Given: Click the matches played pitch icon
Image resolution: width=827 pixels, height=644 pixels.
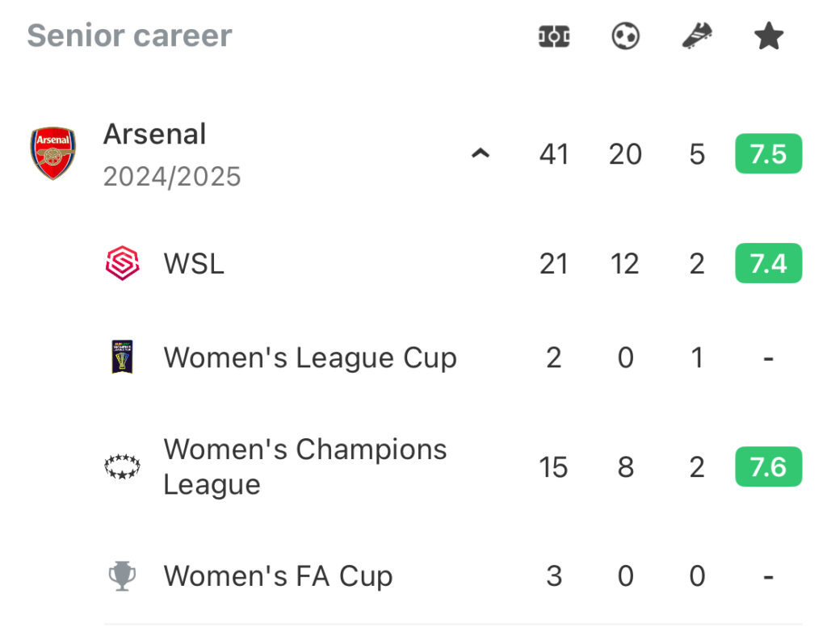Looking at the screenshot, I should click(554, 36).
